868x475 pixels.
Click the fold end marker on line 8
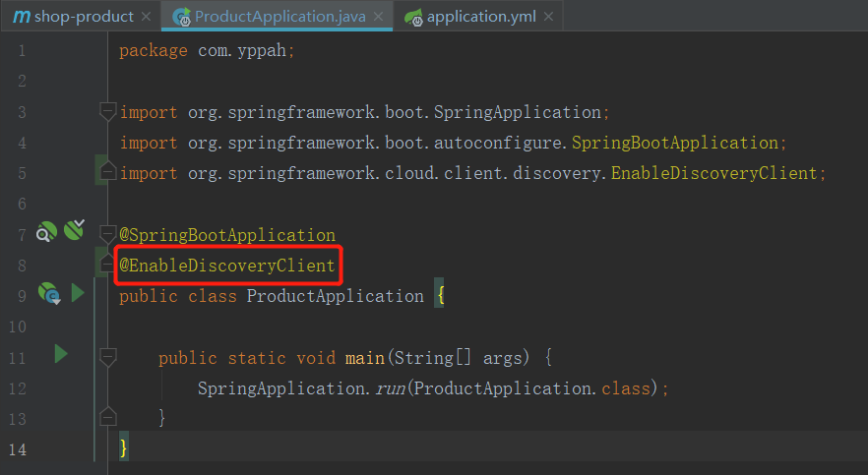pyautogui.click(x=107, y=264)
